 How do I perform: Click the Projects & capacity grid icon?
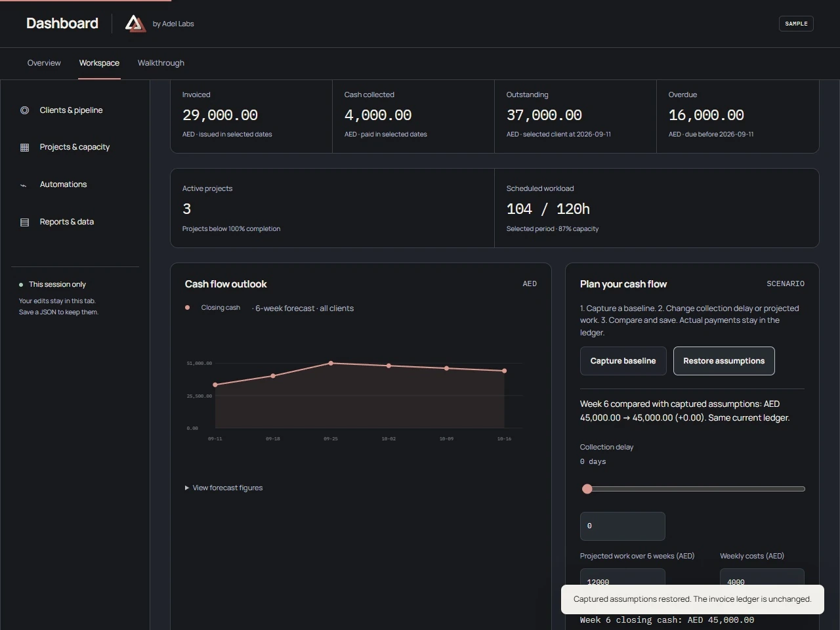24,148
